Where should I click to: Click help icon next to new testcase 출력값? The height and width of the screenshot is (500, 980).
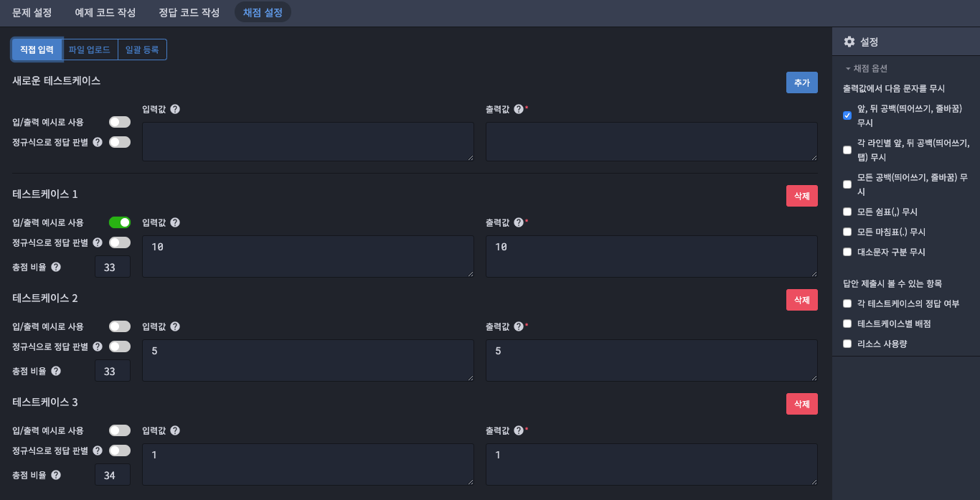coord(519,109)
